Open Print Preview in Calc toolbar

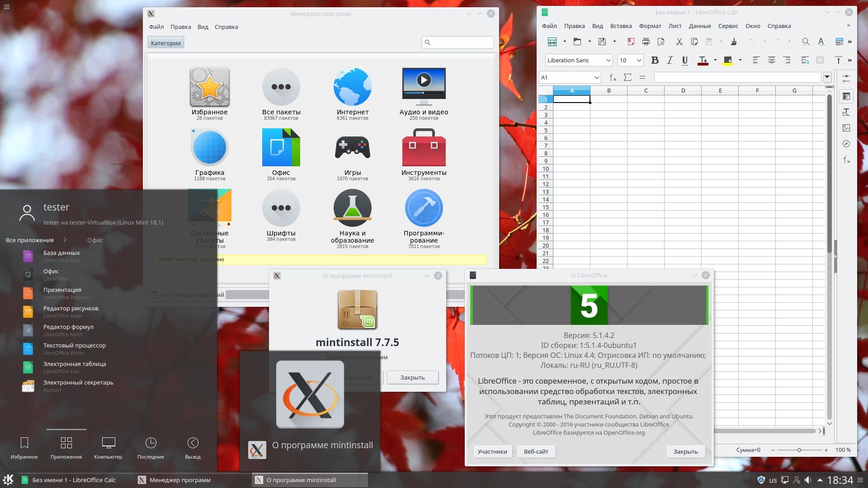pos(661,42)
